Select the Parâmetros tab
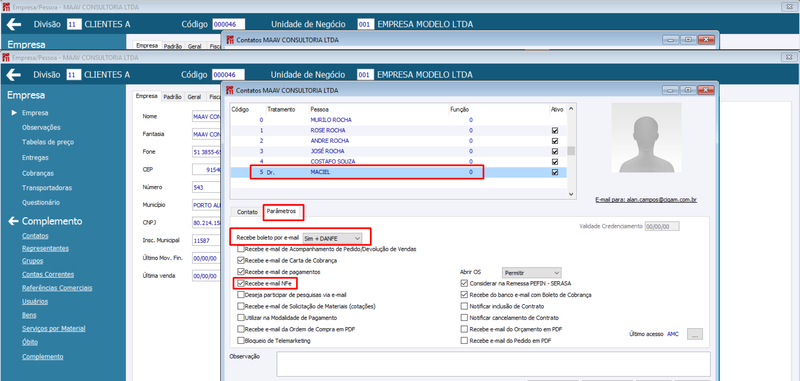 [x=283, y=211]
